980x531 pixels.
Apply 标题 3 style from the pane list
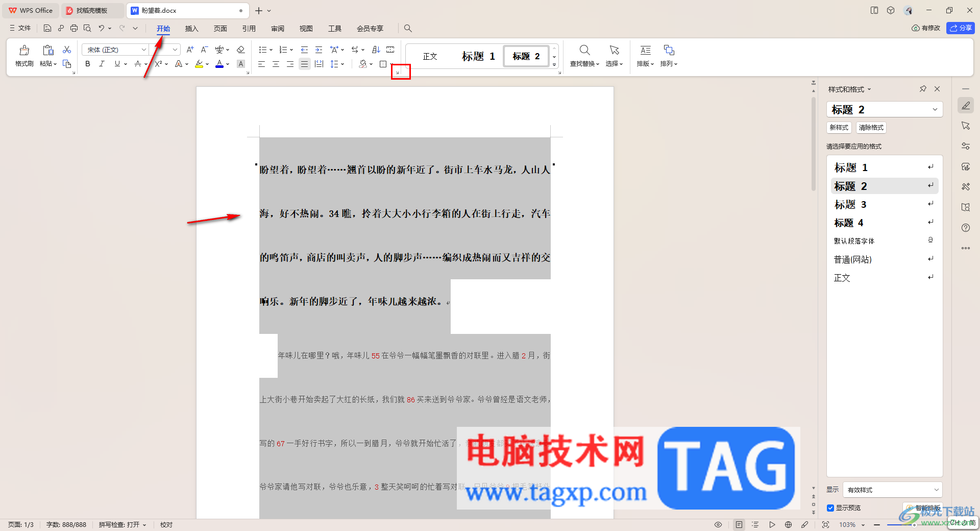pyautogui.click(x=885, y=204)
